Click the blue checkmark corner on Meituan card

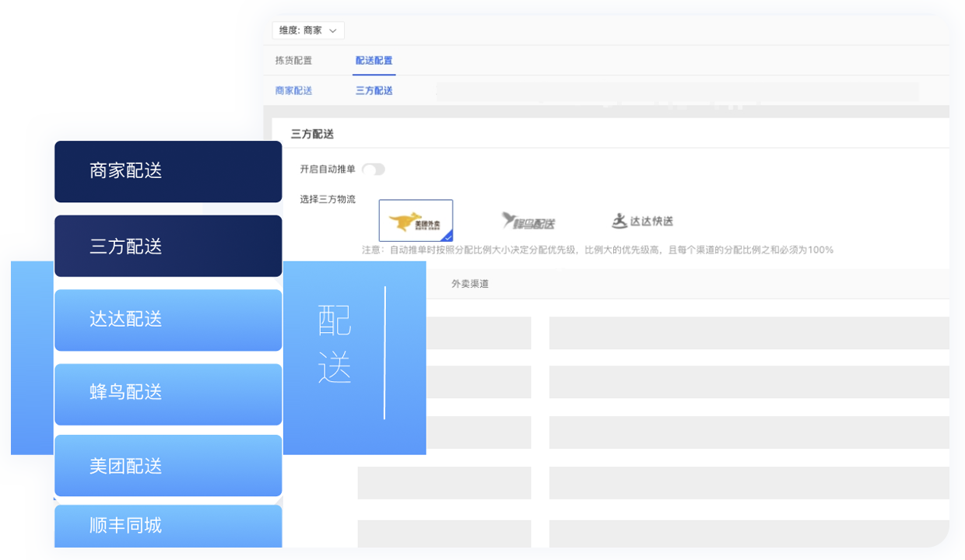pos(447,236)
